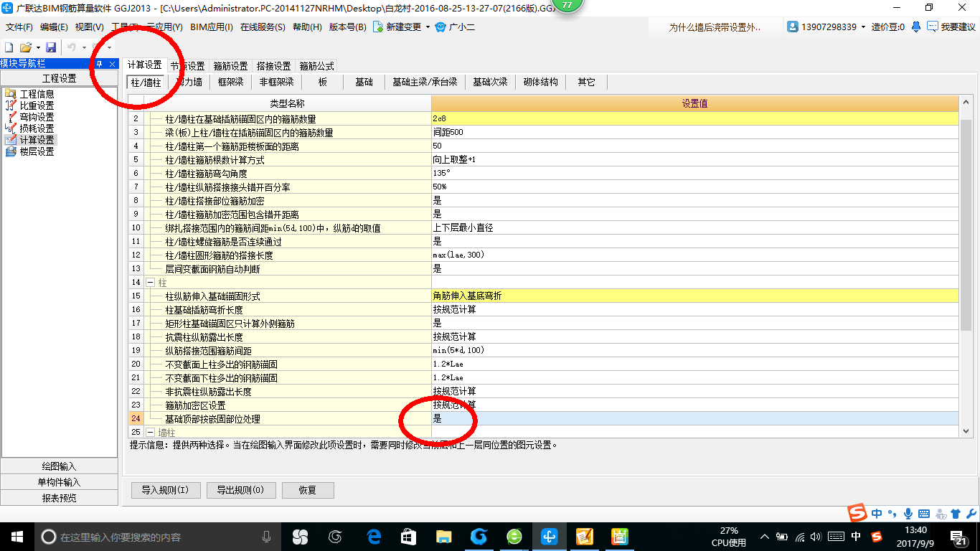Viewport: 980px width, 551px height.
Task: Click the Sogou skin shirt icon
Action: click(955, 514)
